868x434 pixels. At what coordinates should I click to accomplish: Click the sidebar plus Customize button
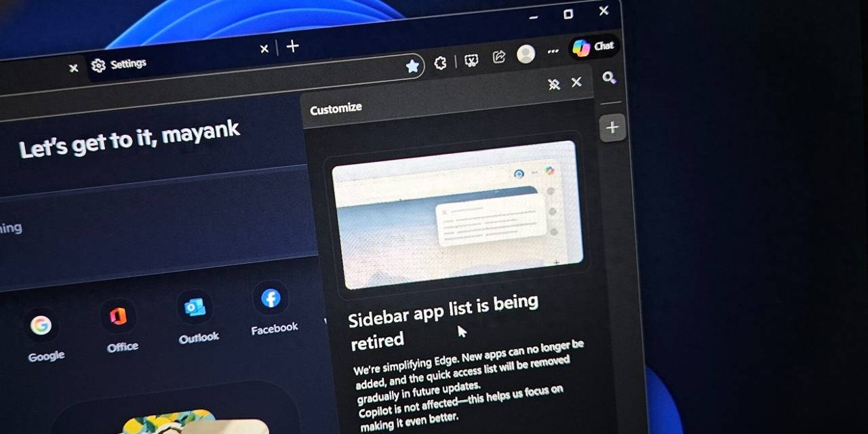[x=612, y=127]
